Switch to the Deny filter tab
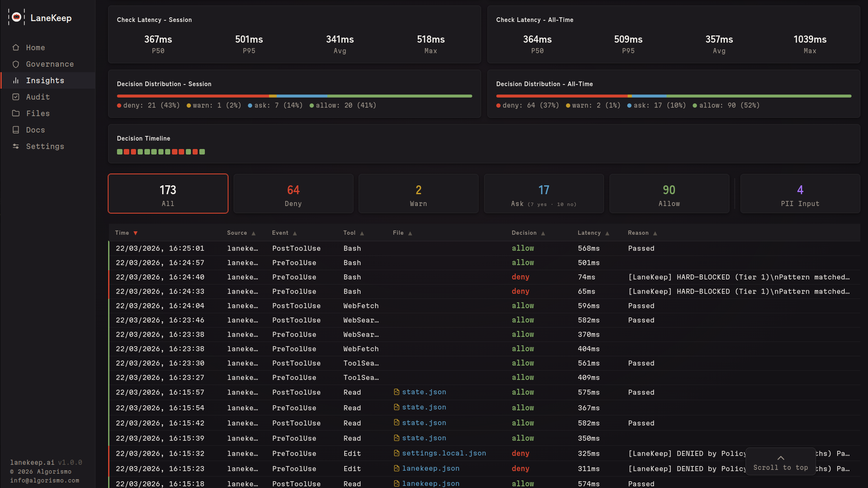 (293, 193)
